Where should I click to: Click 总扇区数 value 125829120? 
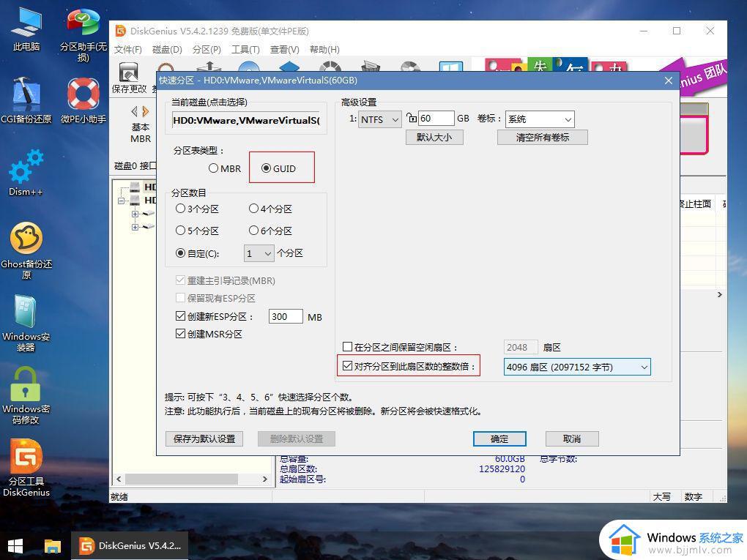[x=502, y=469]
